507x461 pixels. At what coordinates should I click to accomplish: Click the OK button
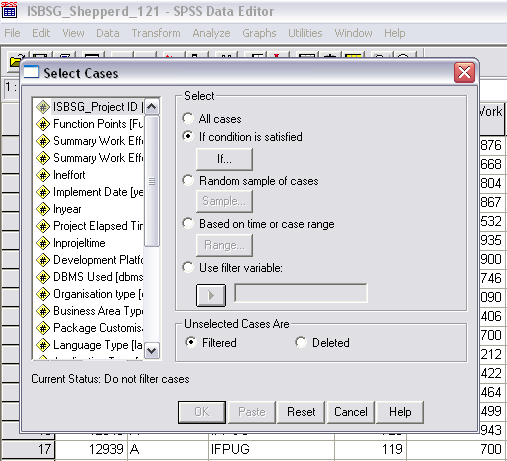pos(202,412)
